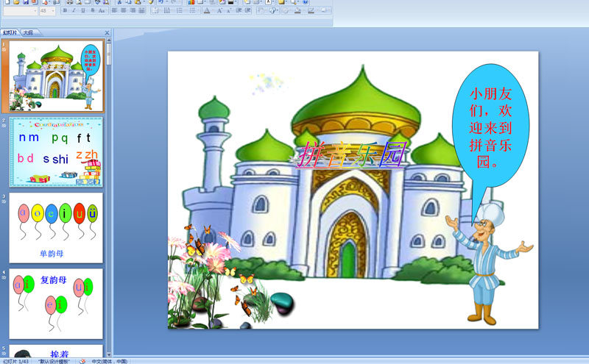
Task: Toggle bold formatting
Action: (x=65, y=10)
